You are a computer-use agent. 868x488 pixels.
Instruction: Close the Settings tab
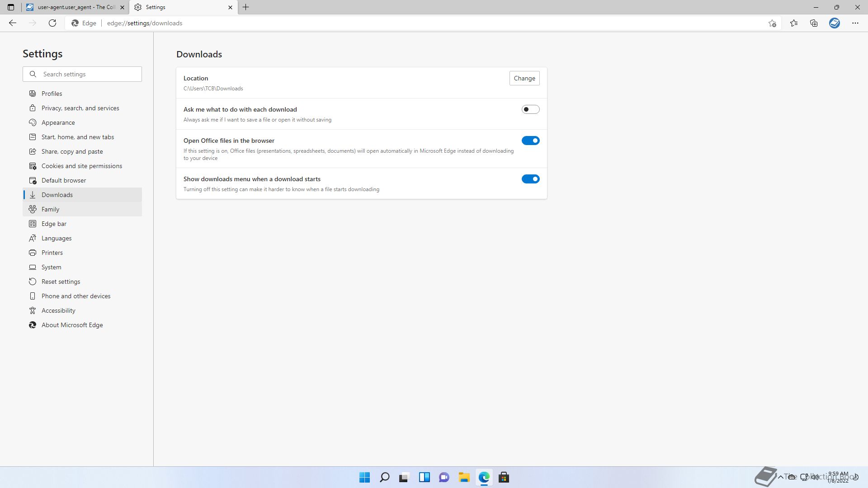coord(230,7)
